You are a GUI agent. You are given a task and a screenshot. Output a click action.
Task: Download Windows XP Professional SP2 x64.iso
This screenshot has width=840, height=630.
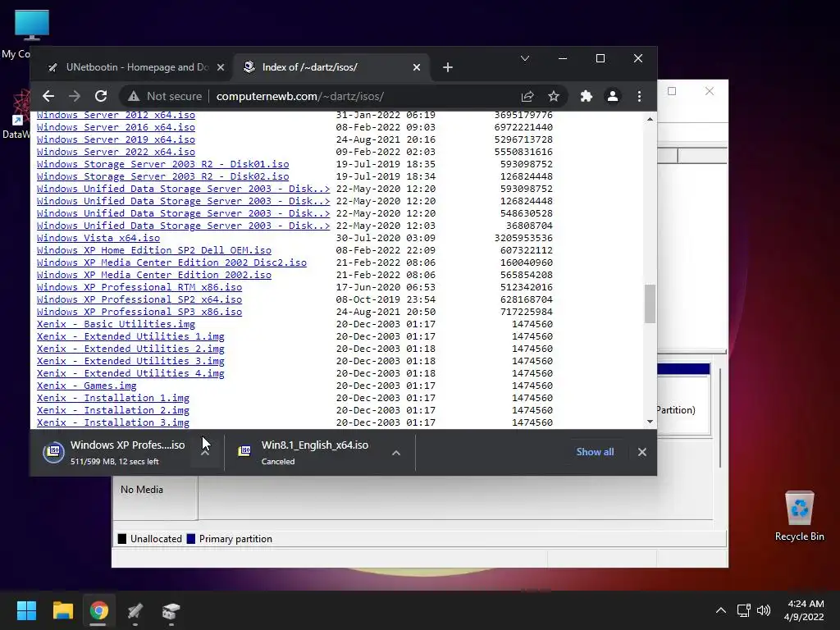(x=139, y=300)
